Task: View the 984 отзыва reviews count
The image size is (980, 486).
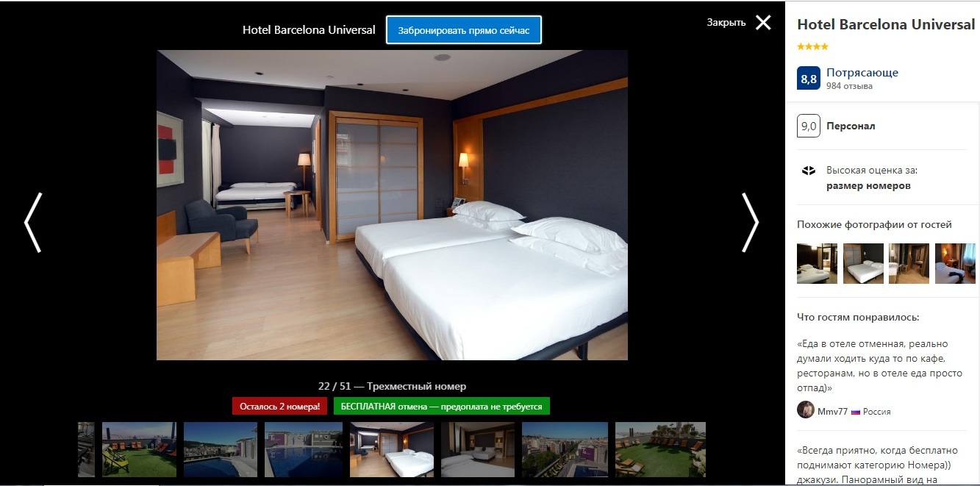Action: (849, 86)
